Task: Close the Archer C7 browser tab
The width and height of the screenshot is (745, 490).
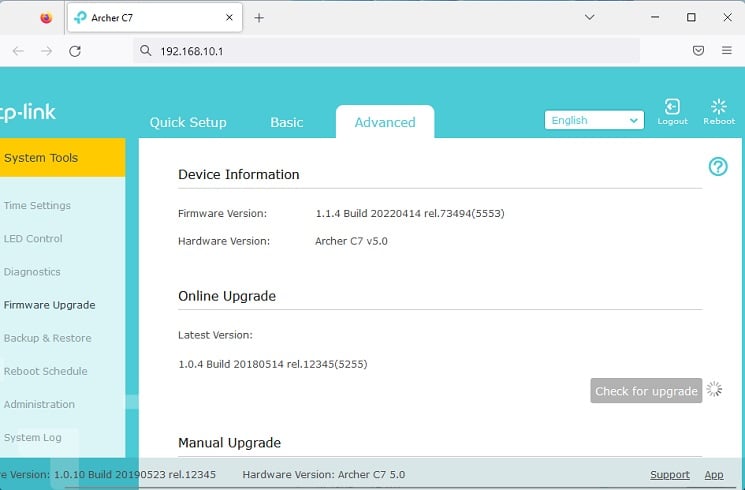Action: (229, 18)
